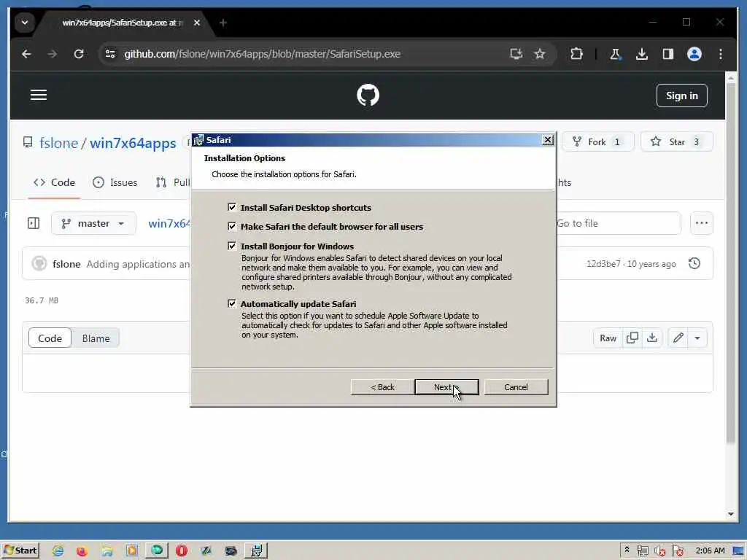
Task: Click the address bar URL
Action: coord(262,54)
